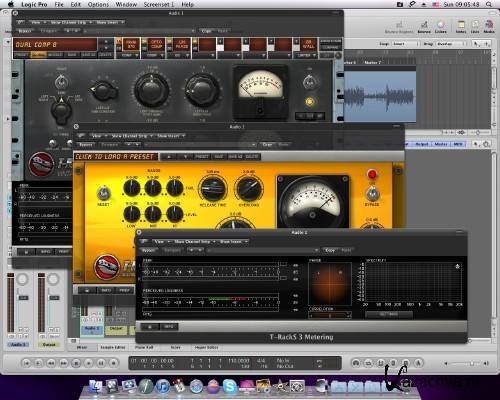Viewport: 500px width, 400px height.
Task: Open the File menu
Action: [59, 4]
